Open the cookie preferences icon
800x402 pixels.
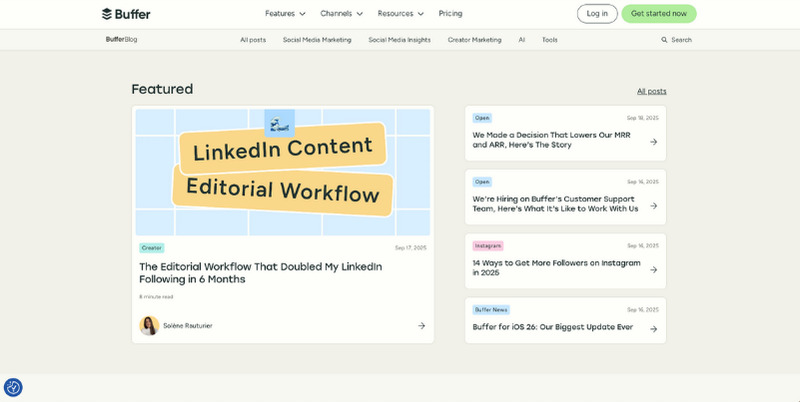13,388
